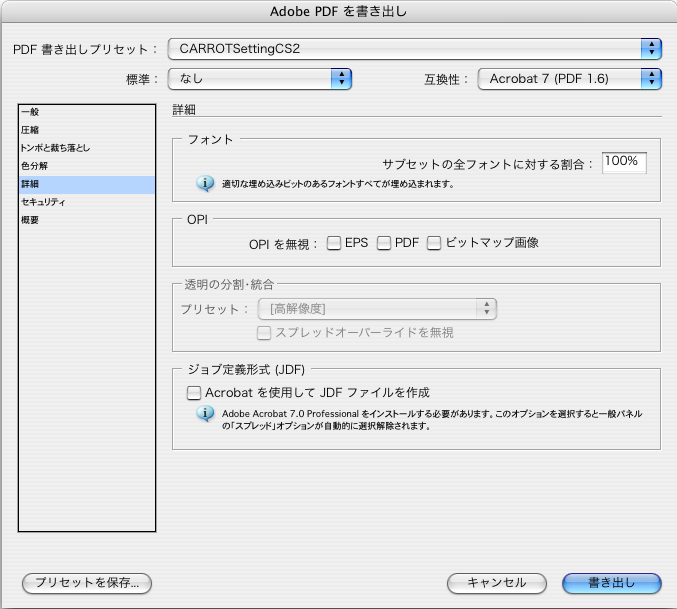Click the ジョブ定義形式 (JDF) group title
This screenshot has height=609, width=677.
(246, 369)
